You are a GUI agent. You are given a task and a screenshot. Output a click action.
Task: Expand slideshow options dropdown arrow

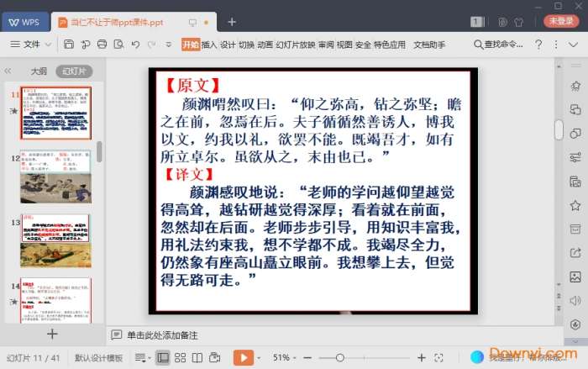(x=259, y=358)
